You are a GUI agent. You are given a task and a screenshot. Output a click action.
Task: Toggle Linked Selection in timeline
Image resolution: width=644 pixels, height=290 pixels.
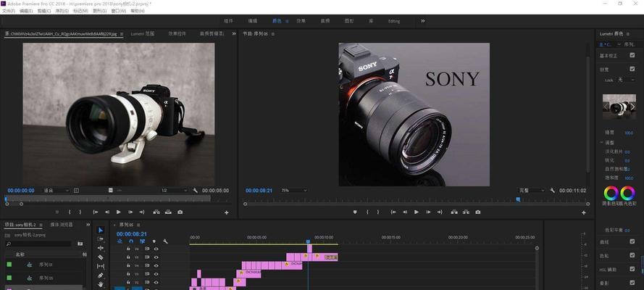coord(143,241)
